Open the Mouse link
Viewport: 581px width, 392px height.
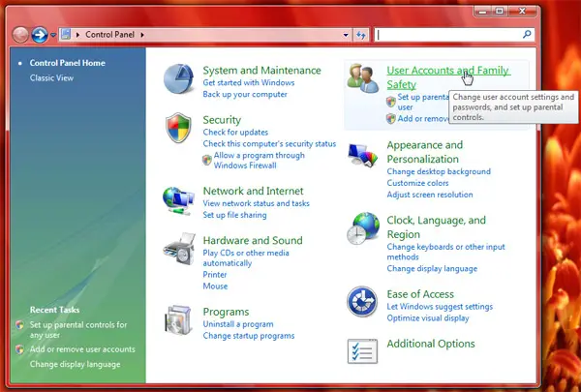[215, 286]
